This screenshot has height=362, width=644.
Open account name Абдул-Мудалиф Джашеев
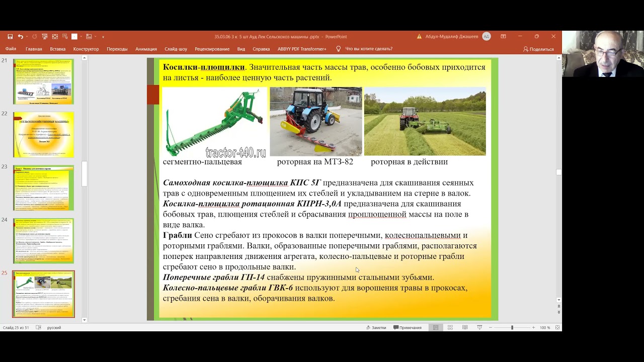click(x=452, y=37)
